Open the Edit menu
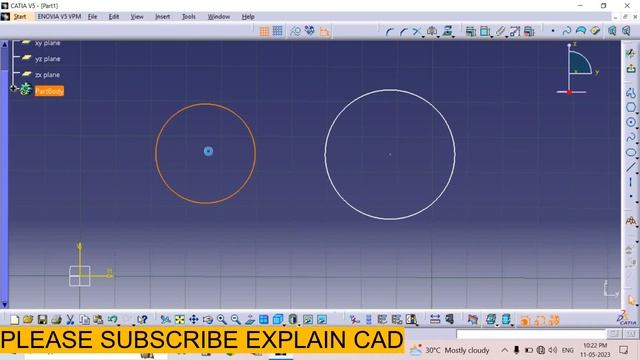The height and width of the screenshot is (360, 640). 114,17
